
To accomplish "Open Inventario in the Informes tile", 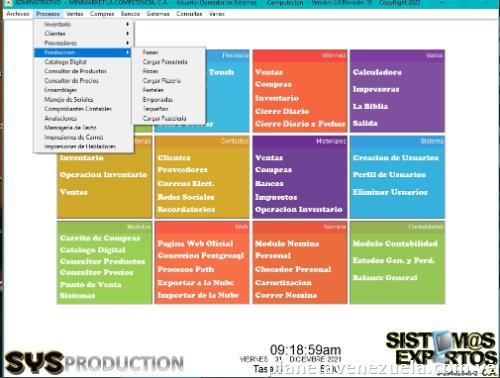I will (x=277, y=98).
